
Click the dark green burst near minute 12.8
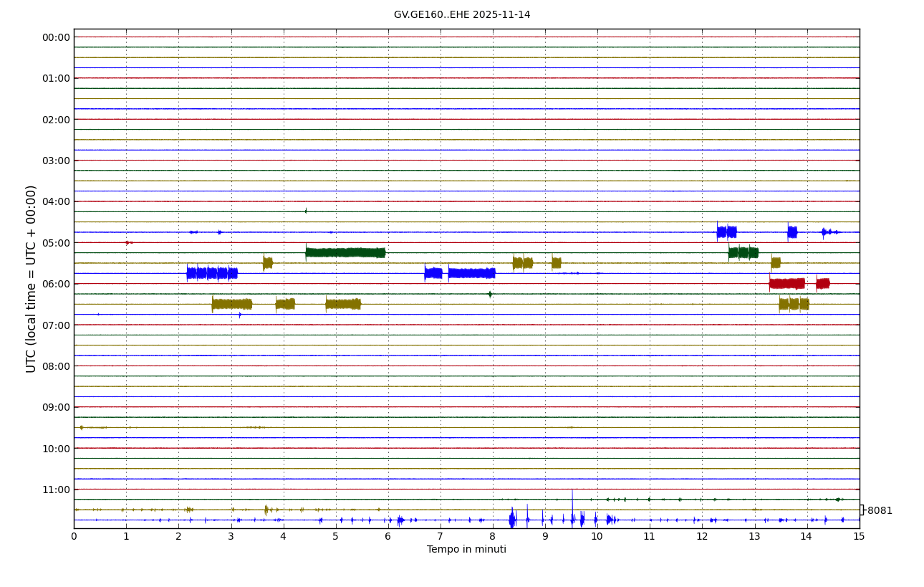click(x=743, y=252)
